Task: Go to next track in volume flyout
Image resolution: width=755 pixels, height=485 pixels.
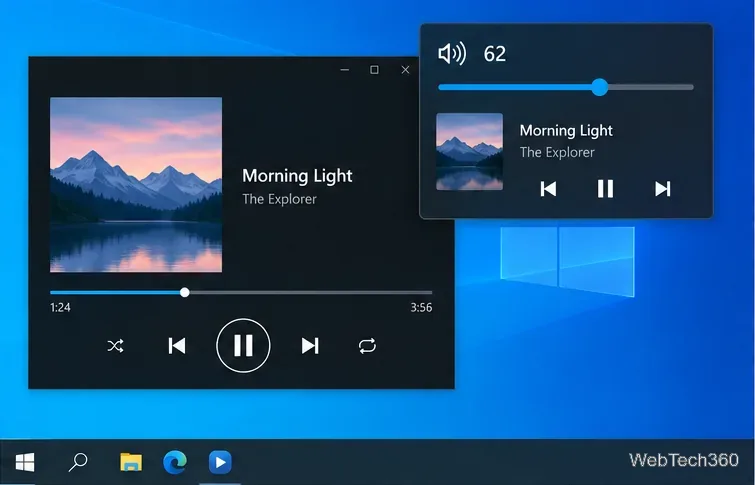Action: [x=663, y=189]
